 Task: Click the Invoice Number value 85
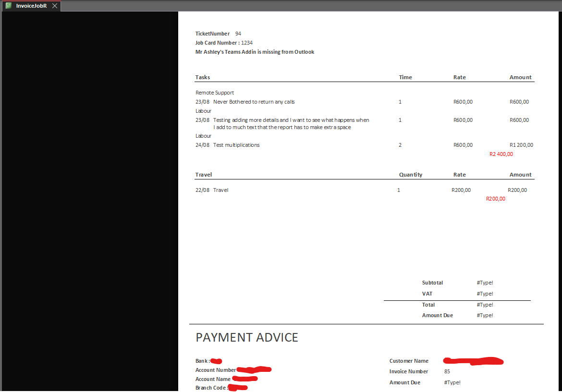(x=447, y=371)
